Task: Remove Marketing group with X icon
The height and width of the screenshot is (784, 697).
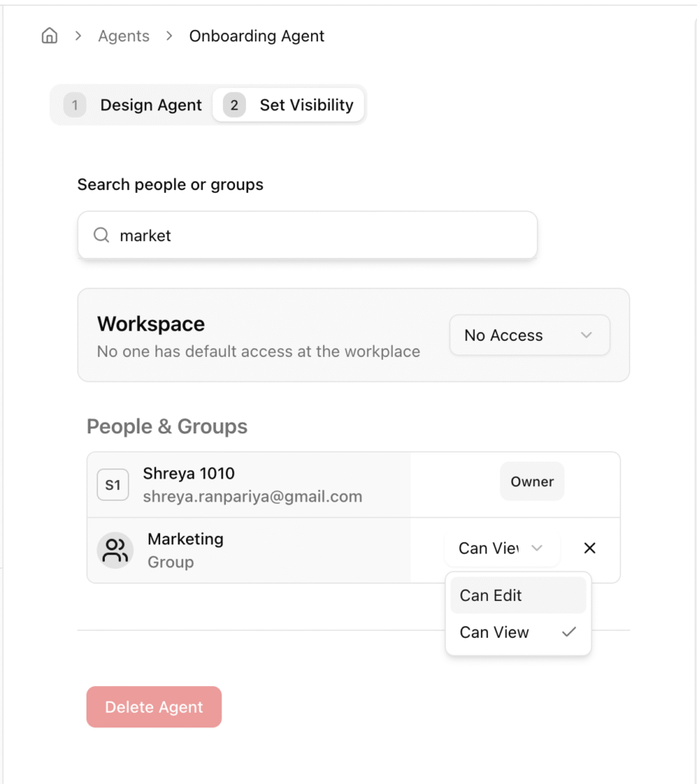Action: pos(590,548)
